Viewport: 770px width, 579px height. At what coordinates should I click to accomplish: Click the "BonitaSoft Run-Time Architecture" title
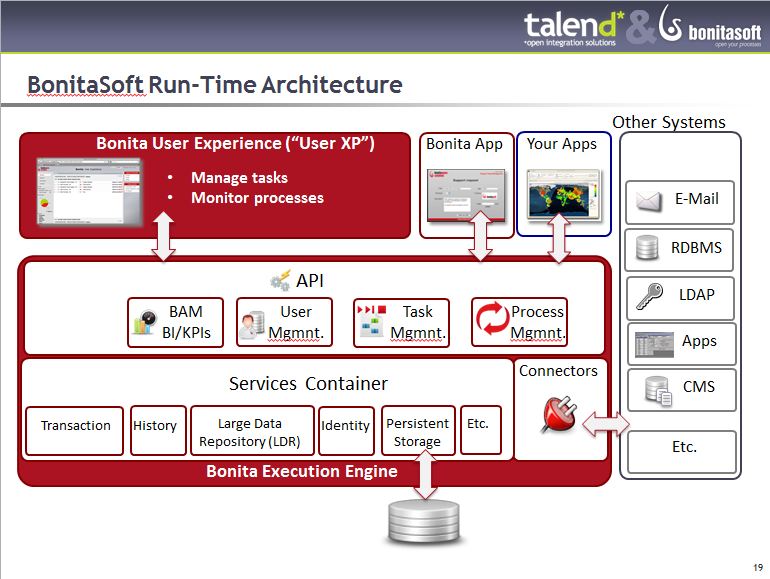[215, 84]
